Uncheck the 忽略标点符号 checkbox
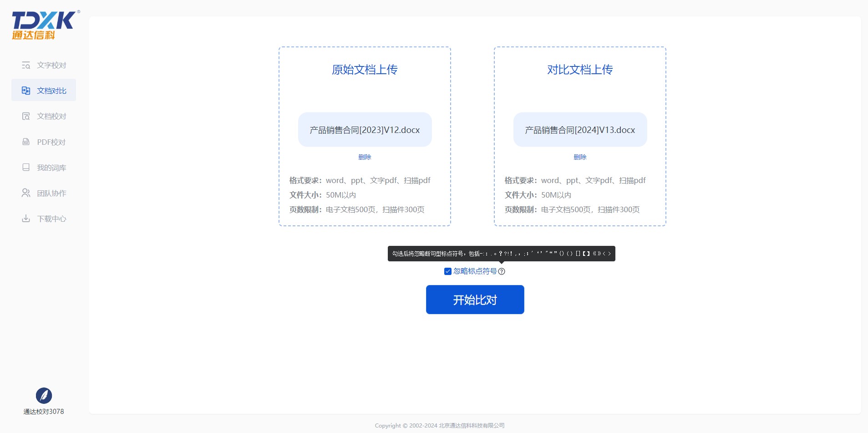This screenshot has width=868, height=433. point(448,271)
